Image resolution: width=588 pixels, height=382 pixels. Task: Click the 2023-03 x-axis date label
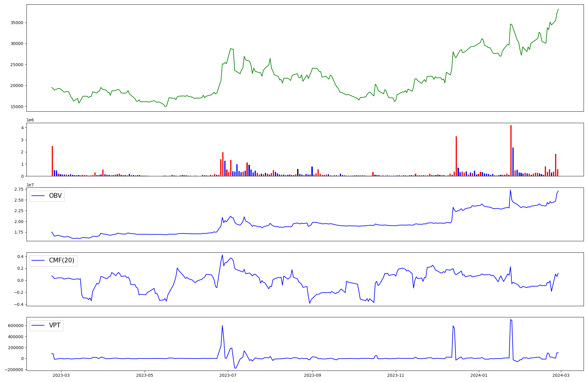point(61,375)
